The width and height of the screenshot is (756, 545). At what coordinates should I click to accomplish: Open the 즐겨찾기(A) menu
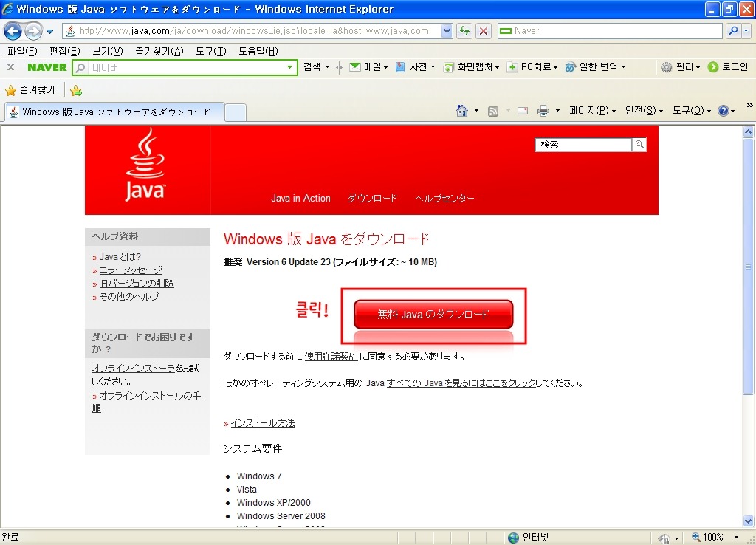click(159, 51)
